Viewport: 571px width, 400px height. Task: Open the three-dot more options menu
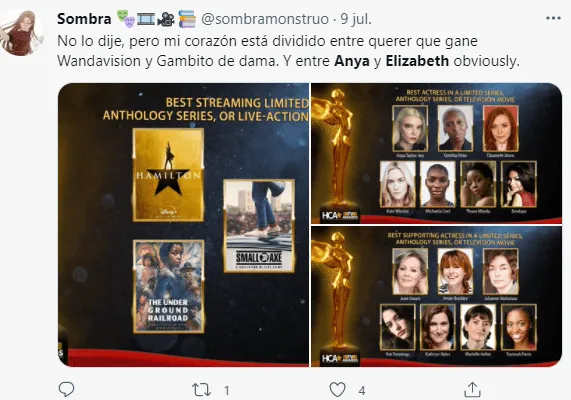pos(553,18)
